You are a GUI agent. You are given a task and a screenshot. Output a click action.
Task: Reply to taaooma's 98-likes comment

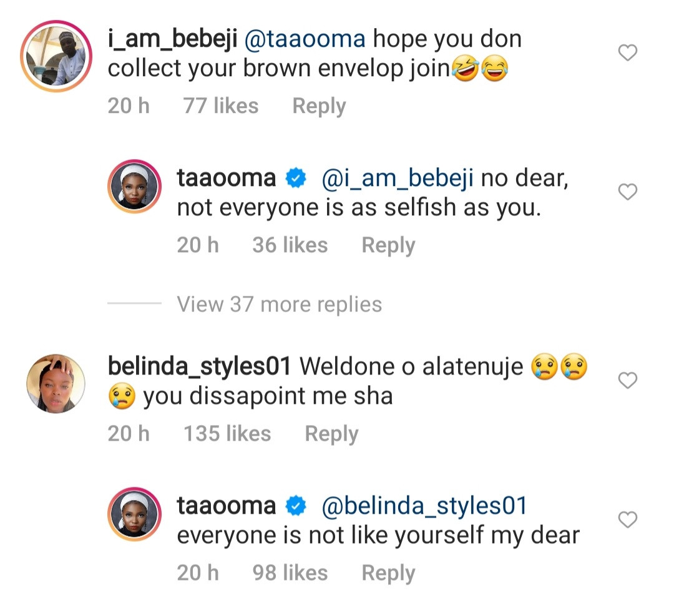388,573
